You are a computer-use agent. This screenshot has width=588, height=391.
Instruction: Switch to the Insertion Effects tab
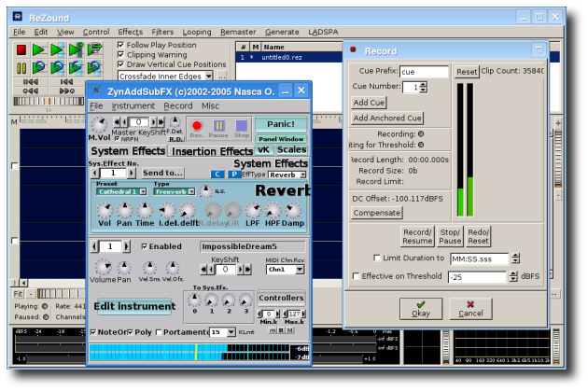tap(212, 151)
